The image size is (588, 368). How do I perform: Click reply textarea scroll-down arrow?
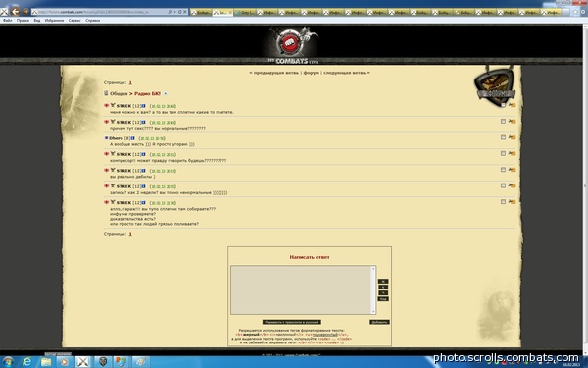click(x=373, y=312)
